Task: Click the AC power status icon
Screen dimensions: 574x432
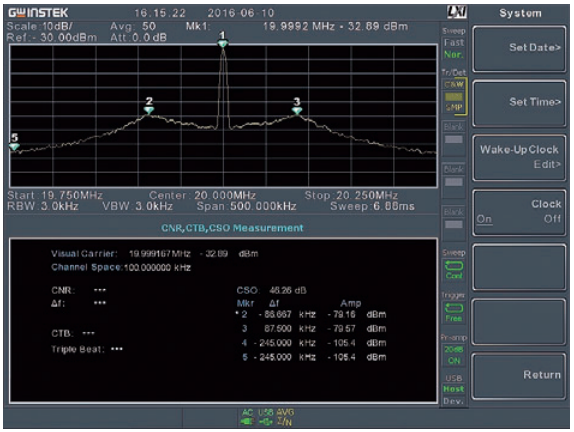Action: point(247,417)
